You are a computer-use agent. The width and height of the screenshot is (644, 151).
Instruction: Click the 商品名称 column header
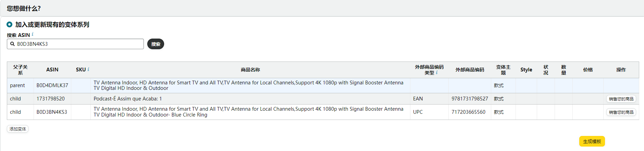click(250, 70)
